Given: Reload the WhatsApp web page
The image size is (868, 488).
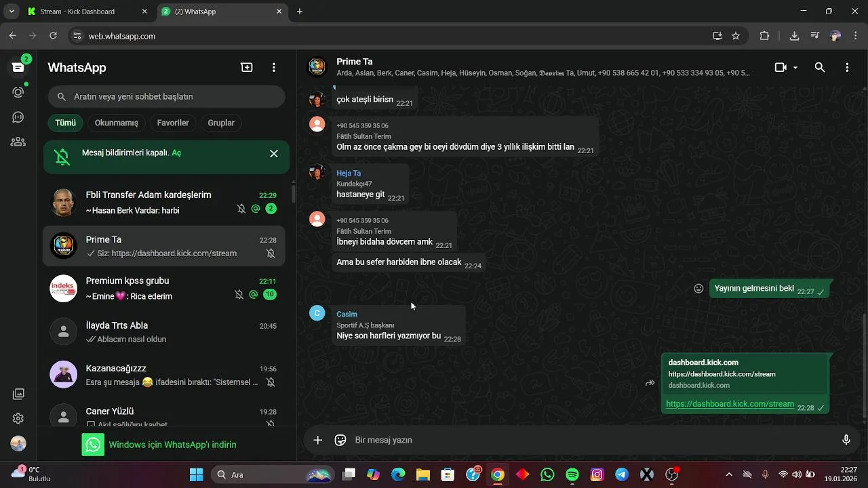Looking at the screenshot, I should click(x=53, y=36).
